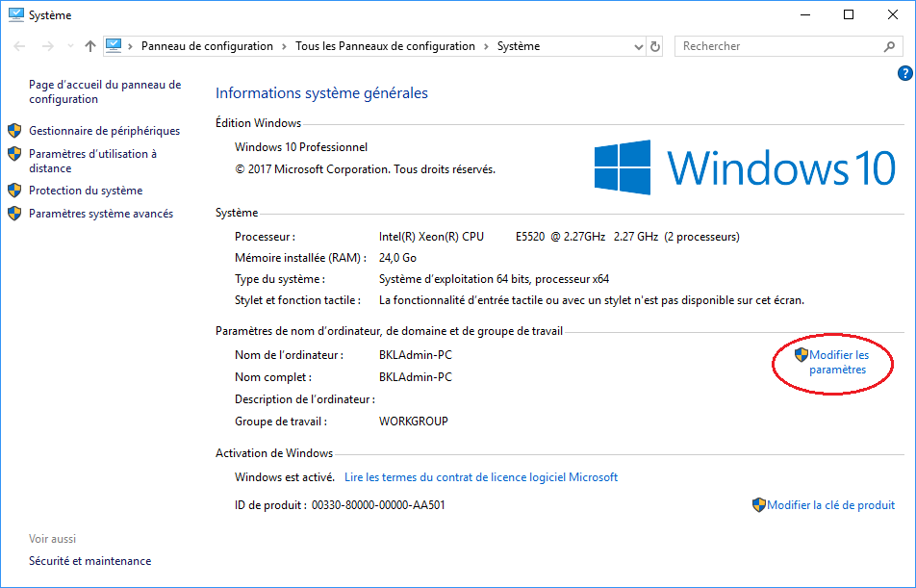The image size is (916, 588).
Task: Click shield icon next to Modifier les paramètres
Action: point(801,354)
